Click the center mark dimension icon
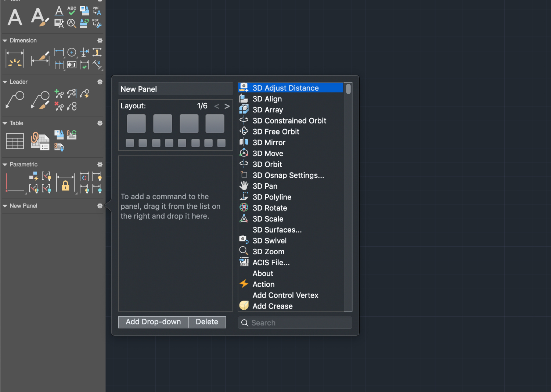Image resolution: width=551 pixels, height=392 pixels. pyautogui.click(x=72, y=52)
